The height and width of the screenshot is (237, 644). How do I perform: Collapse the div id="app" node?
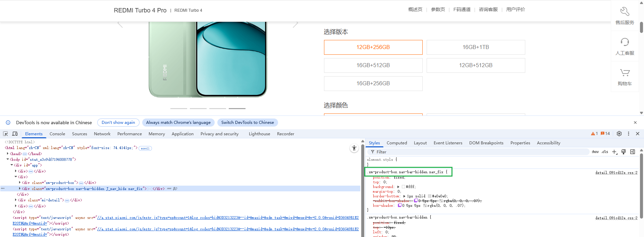click(12, 165)
